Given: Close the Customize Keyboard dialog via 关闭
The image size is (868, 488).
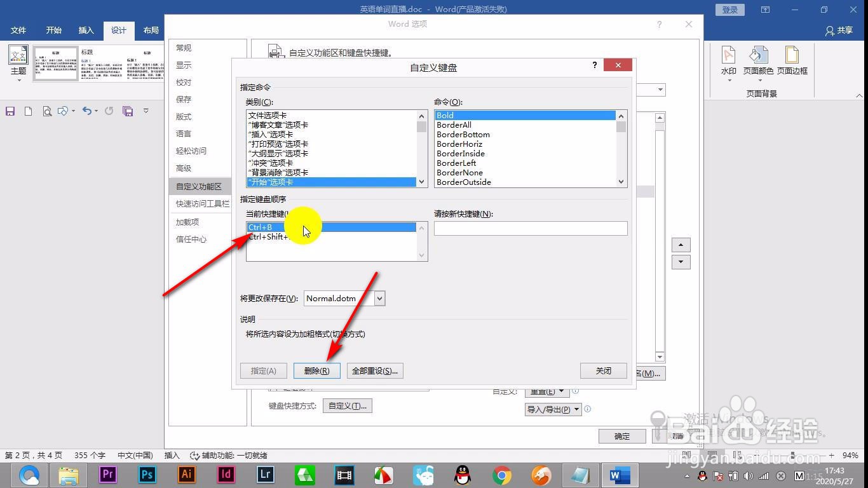Looking at the screenshot, I should click(604, 371).
